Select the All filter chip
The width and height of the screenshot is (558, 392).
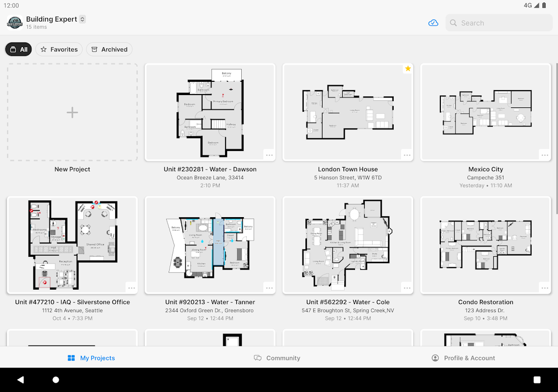click(x=19, y=49)
